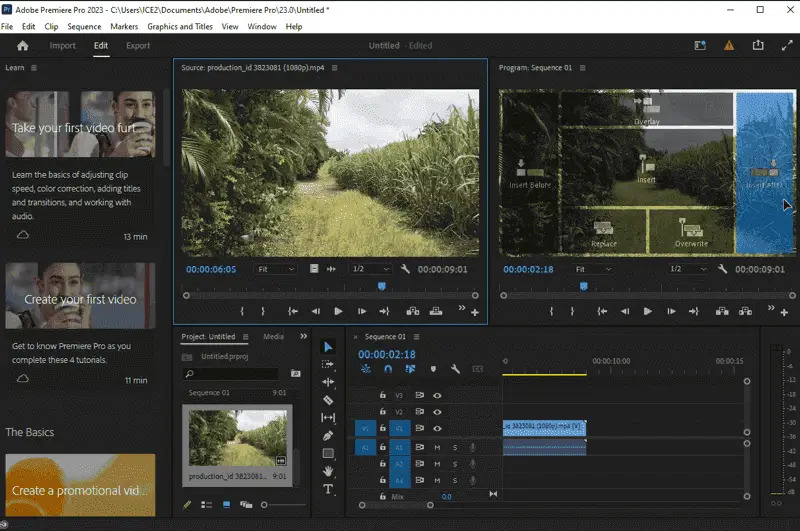The image size is (800, 531).
Task: Open Source monitor 1/2 resolution dropdown
Action: click(371, 269)
